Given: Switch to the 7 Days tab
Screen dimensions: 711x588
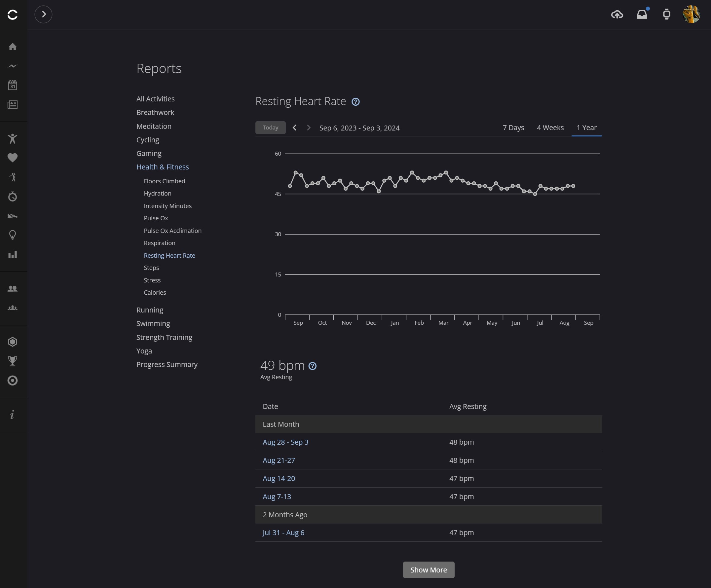Looking at the screenshot, I should [513, 128].
